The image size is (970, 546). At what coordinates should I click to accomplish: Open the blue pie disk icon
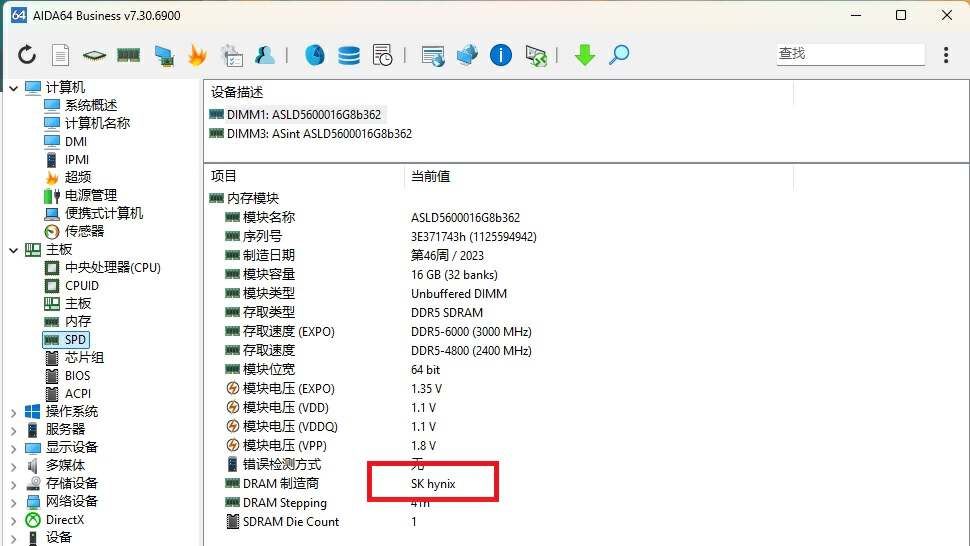315,55
